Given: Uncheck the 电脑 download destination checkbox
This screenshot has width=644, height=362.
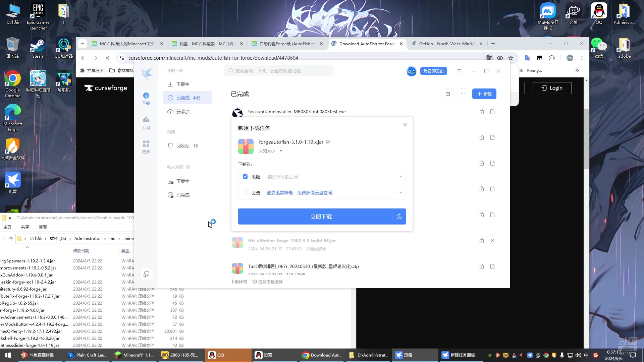Looking at the screenshot, I should [x=245, y=177].
